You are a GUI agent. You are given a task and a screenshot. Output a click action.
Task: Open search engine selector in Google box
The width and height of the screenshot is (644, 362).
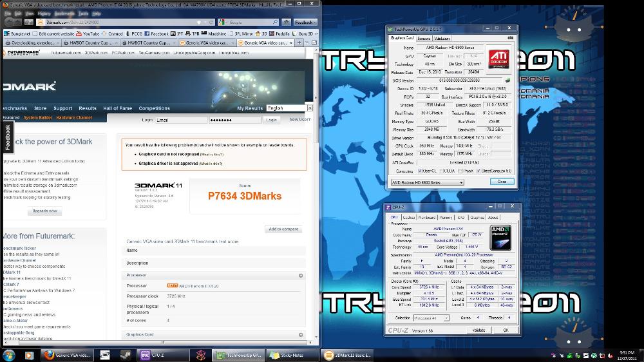[x=222, y=22]
